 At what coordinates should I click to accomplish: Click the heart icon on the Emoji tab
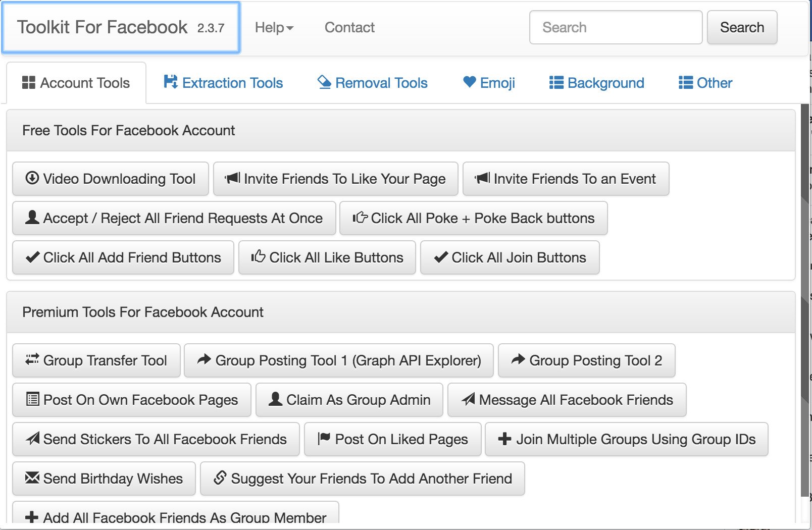click(x=470, y=82)
